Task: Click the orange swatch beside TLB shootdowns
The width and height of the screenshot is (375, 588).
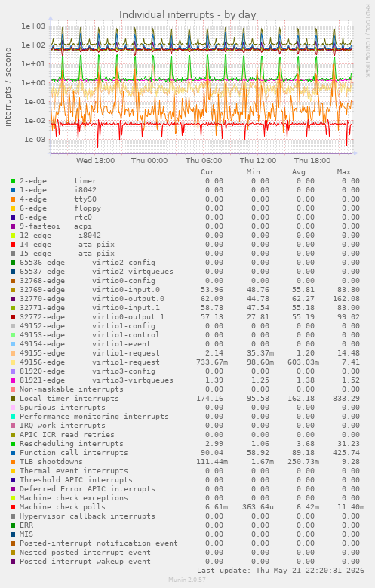Action: pyautogui.click(x=13, y=462)
